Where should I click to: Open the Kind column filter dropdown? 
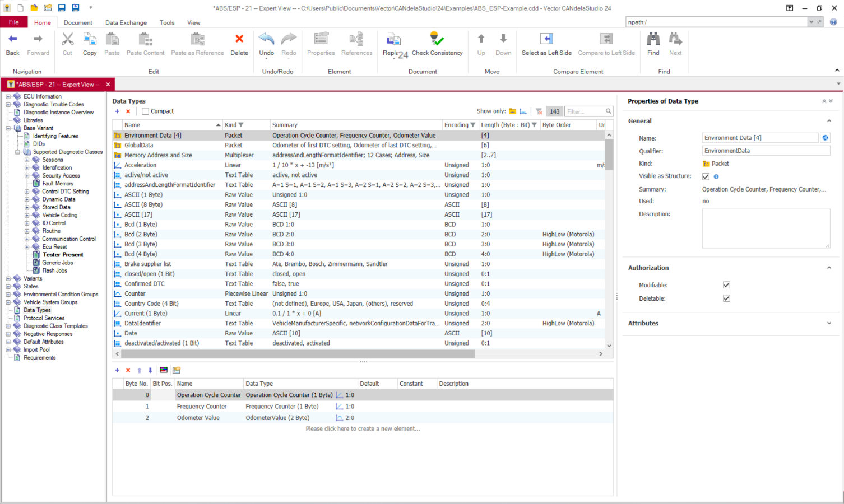click(241, 125)
